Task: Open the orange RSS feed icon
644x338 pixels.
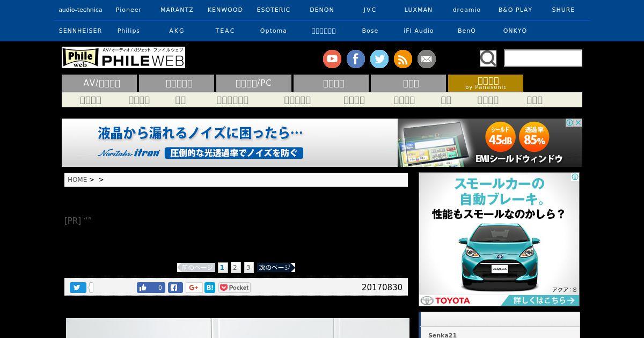Action: [x=403, y=59]
